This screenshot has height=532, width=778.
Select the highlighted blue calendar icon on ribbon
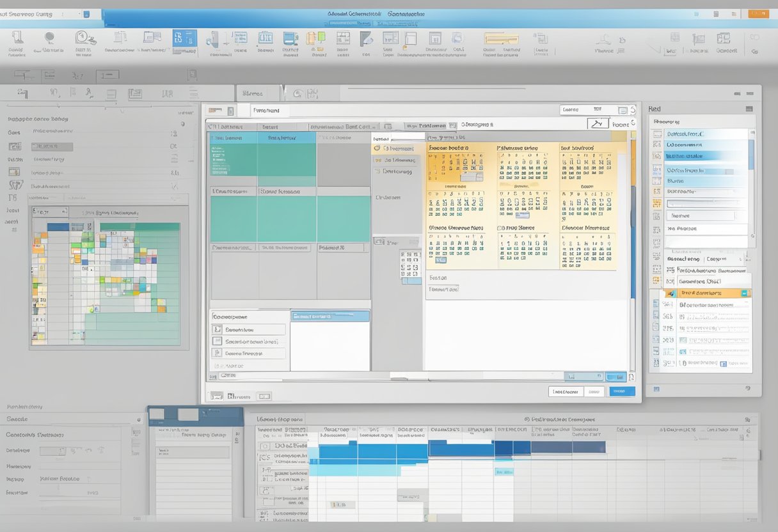click(184, 40)
